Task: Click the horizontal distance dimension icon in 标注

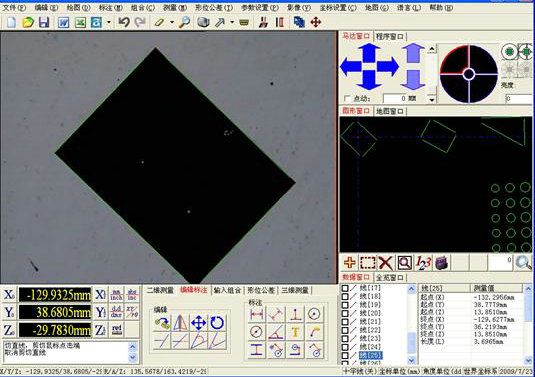Action: tap(257, 314)
